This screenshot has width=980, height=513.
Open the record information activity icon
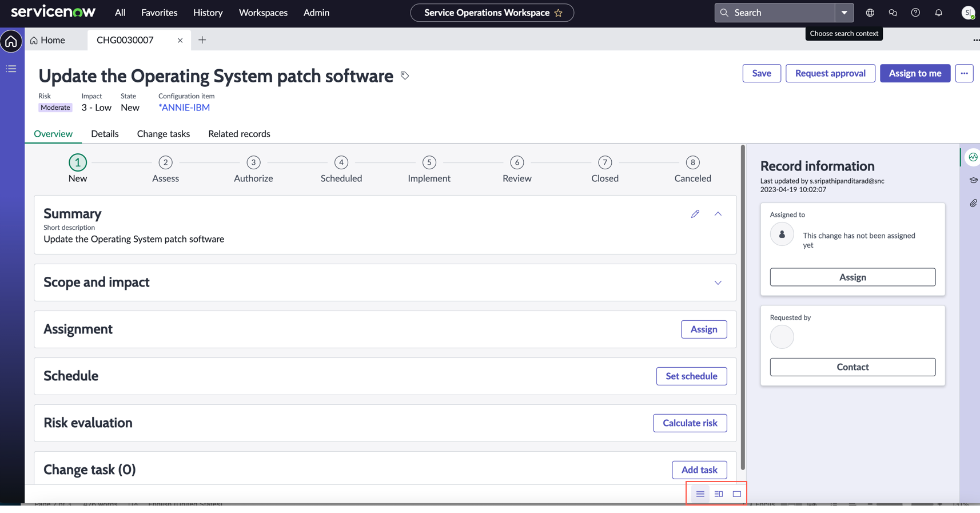coord(973,157)
